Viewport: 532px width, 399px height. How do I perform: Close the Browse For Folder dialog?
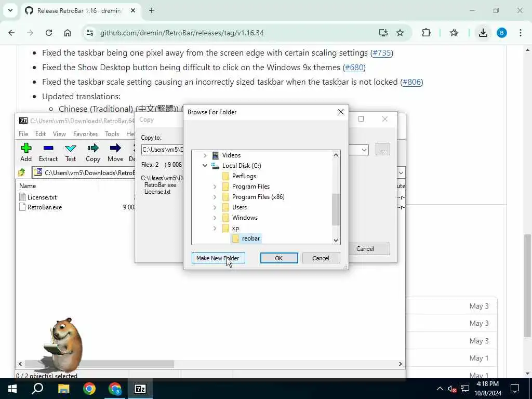[x=341, y=112]
